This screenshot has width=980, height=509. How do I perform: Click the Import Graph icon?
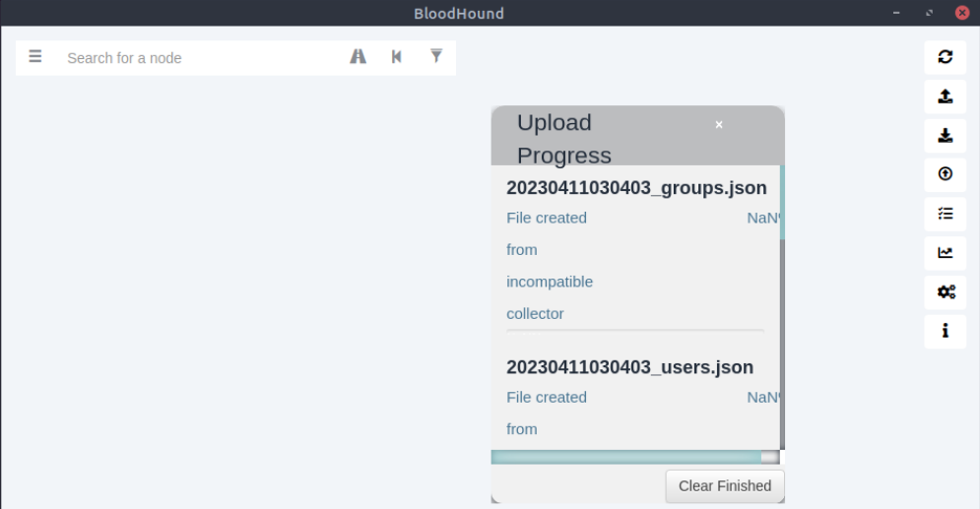pyautogui.click(x=945, y=136)
